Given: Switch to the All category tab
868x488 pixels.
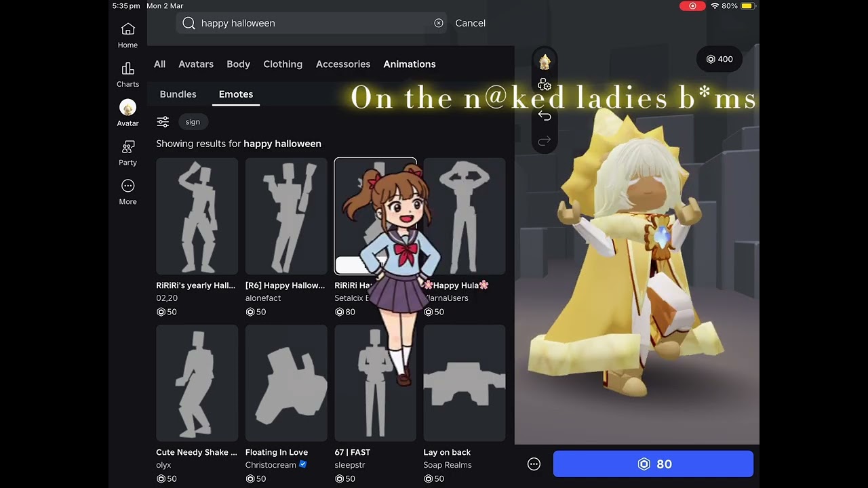Looking at the screenshot, I should tap(159, 64).
